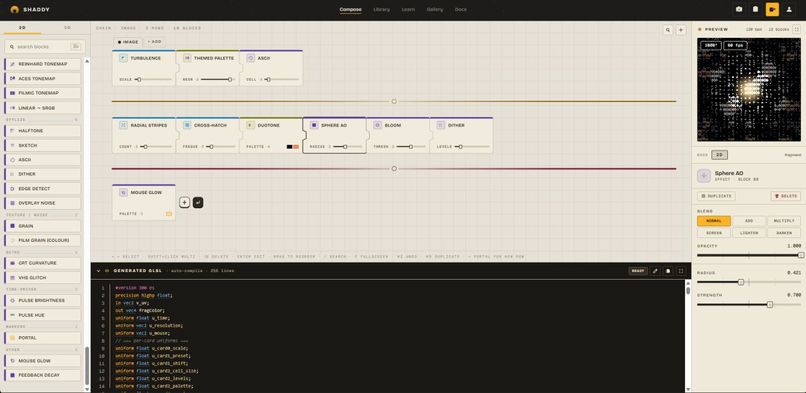Click the canvas search magnifier icon
Screen dimensions: 806x393
click(668, 30)
